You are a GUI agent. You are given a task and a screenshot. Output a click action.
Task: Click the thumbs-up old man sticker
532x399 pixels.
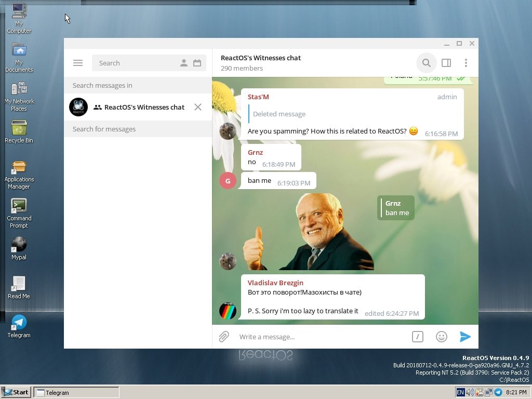point(309,232)
